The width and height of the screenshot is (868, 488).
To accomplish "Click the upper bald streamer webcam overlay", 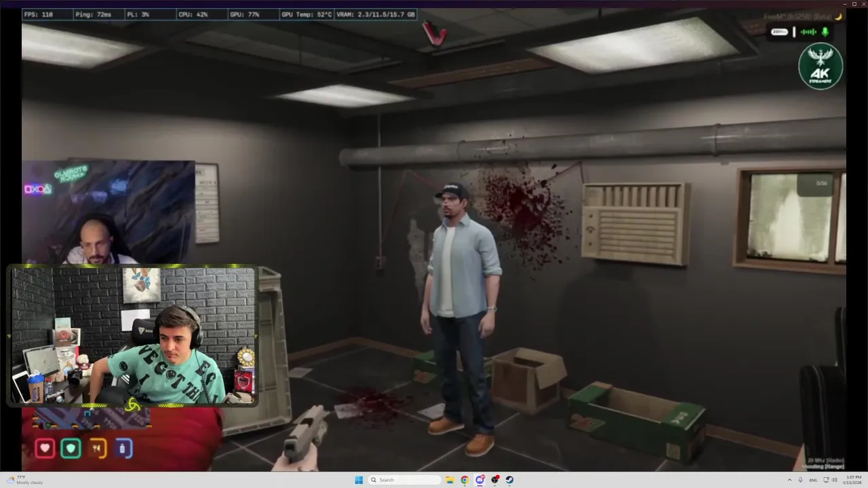I will (x=108, y=212).
